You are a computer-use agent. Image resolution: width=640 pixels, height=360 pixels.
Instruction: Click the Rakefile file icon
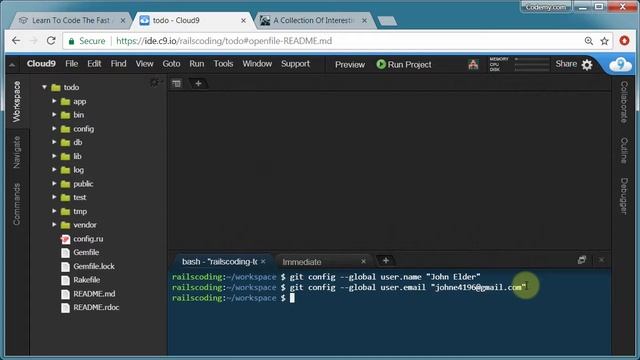tap(65, 280)
